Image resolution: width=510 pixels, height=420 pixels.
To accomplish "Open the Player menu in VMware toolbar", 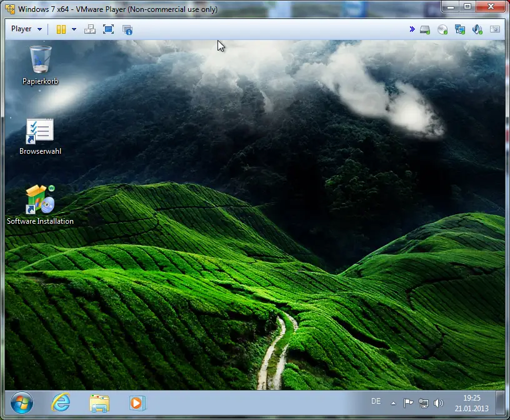I will pos(21,29).
